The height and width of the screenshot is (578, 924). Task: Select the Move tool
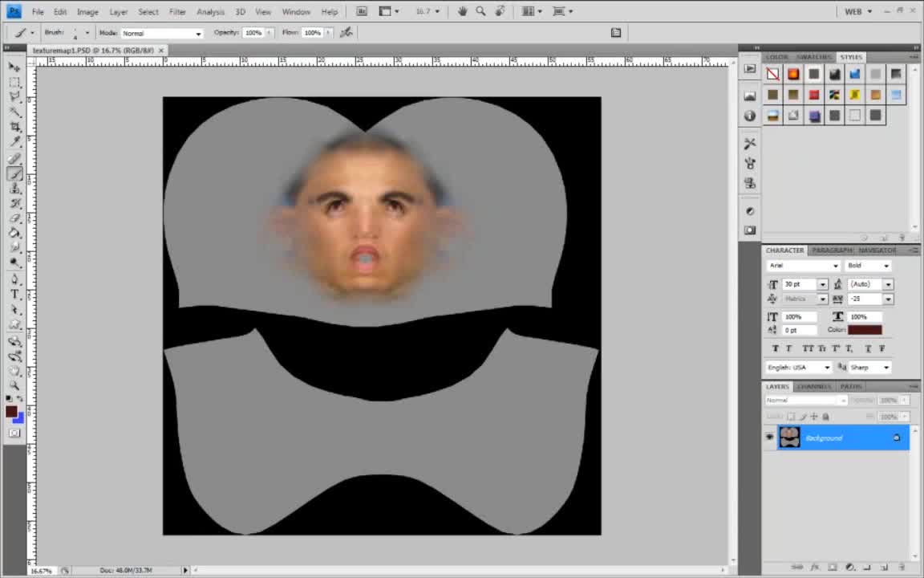click(x=14, y=67)
